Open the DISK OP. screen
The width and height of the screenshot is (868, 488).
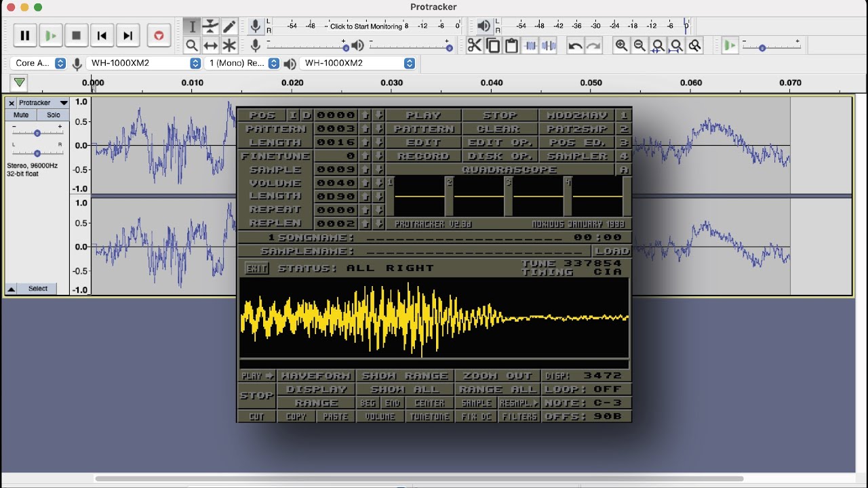point(500,156)
